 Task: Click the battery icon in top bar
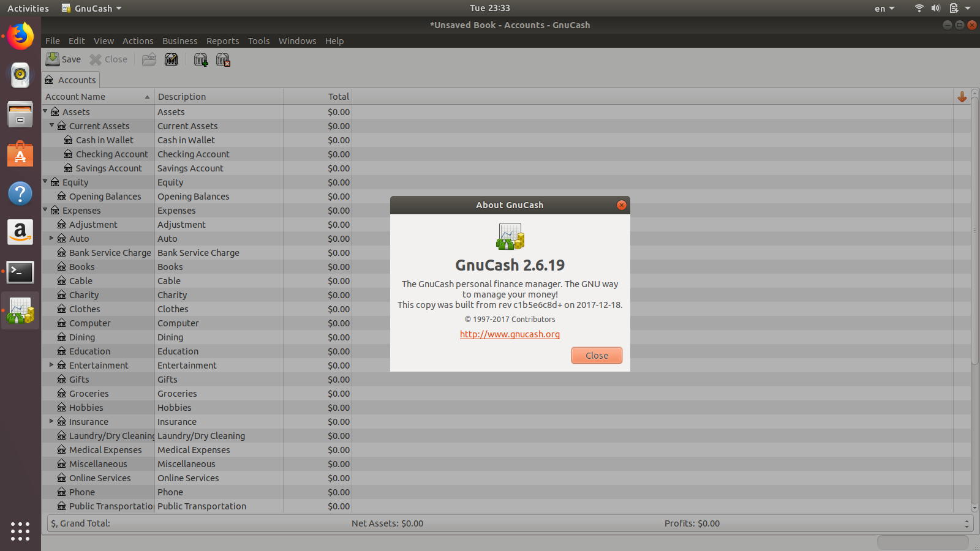(954, 8)
